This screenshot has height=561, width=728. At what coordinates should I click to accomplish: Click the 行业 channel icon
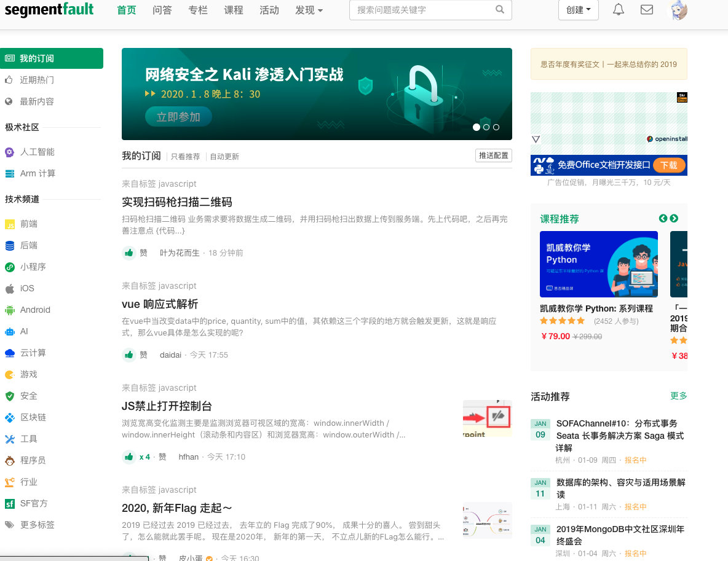[x=9, y=482]
